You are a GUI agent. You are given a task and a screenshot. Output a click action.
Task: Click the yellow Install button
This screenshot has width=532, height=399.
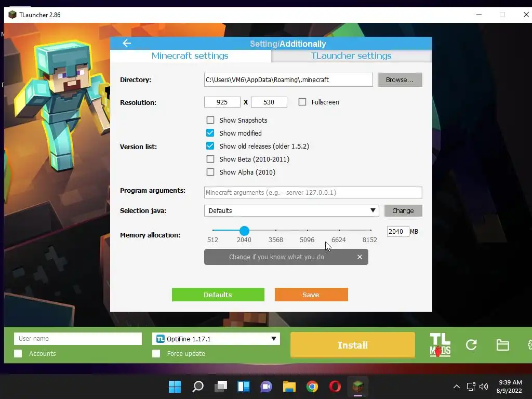coord(353,345)
